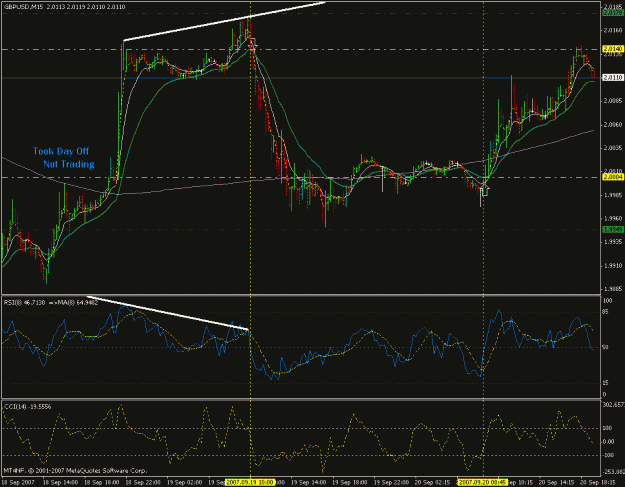The width and height of the screenshot is (625, 487).
Task: Click the 302.657 value on the CCI scale
Action: (613, 405)
